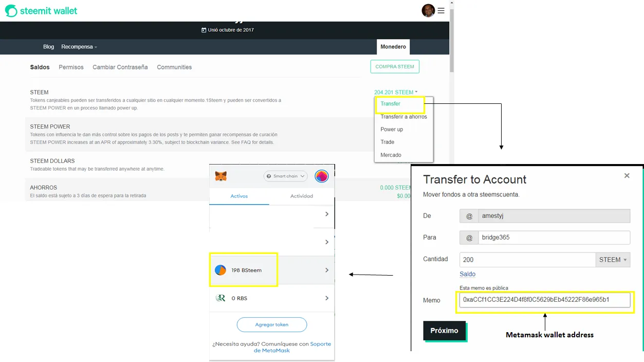Open the Recompensa dropdown
644x362 pixels.
[79, 47]
